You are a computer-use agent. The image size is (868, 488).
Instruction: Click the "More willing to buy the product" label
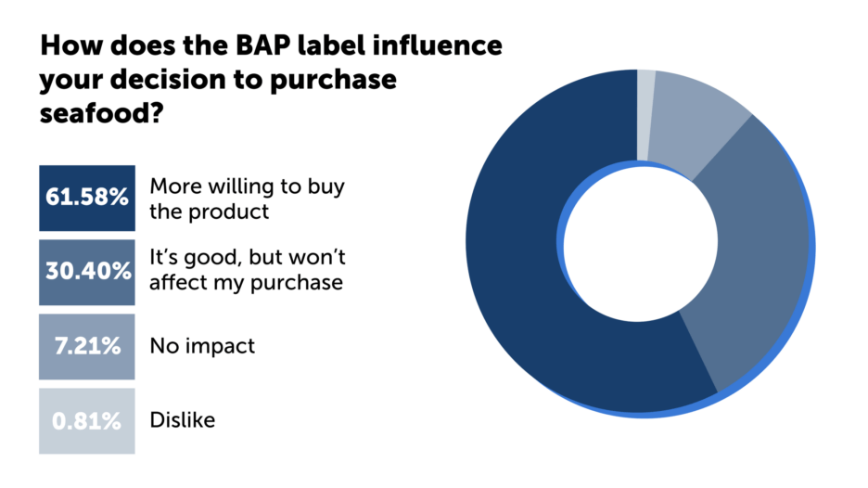(246, 198)
